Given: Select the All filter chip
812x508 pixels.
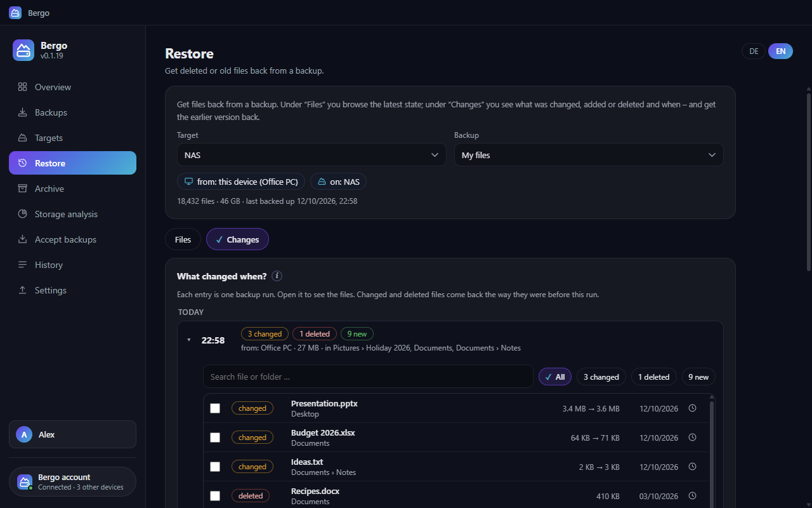Looking at the screenshot, I should pos(555,377).
